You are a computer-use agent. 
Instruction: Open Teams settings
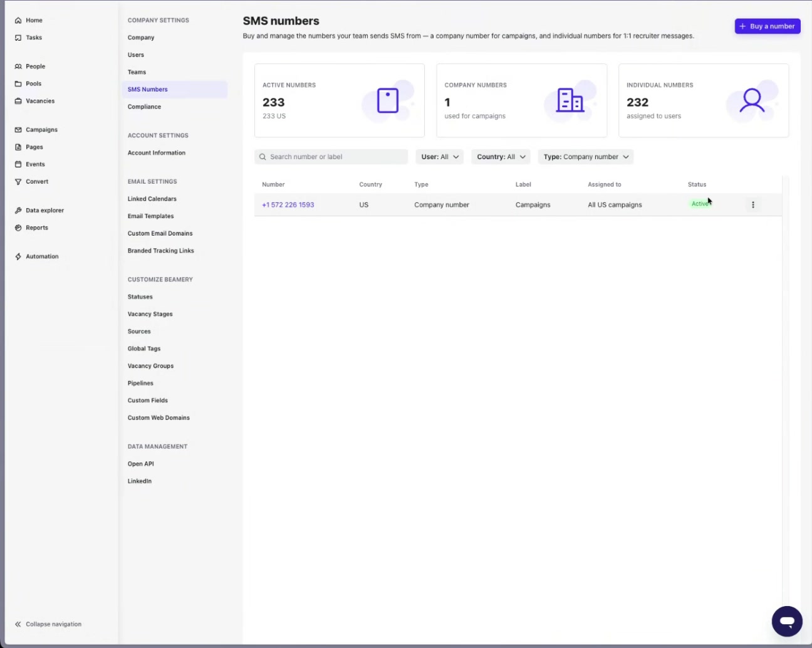[137, 72]
